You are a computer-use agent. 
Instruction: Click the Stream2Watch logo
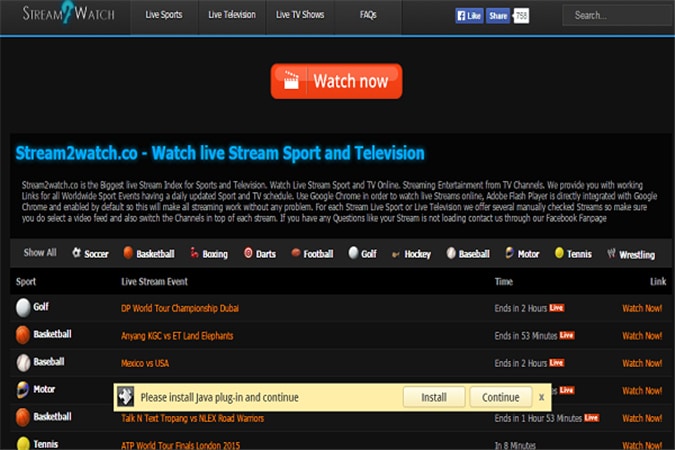coord(68,13)
